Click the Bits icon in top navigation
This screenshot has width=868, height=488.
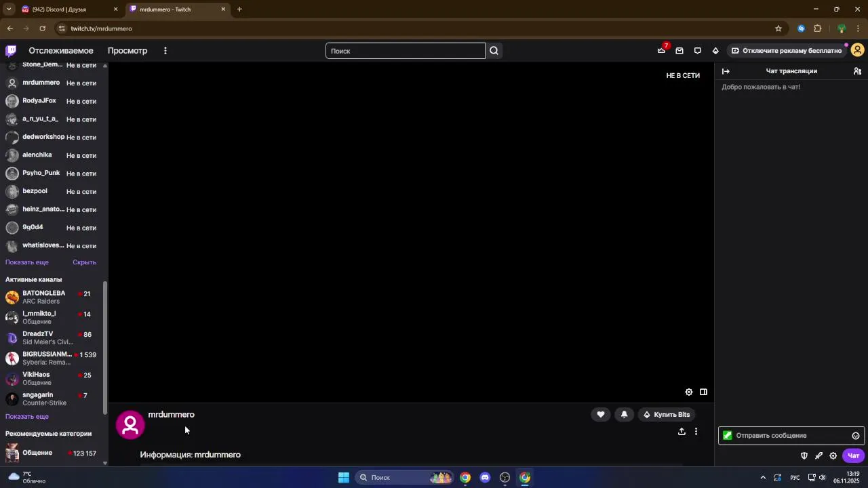pyautogui.click(x=715, y=51)
